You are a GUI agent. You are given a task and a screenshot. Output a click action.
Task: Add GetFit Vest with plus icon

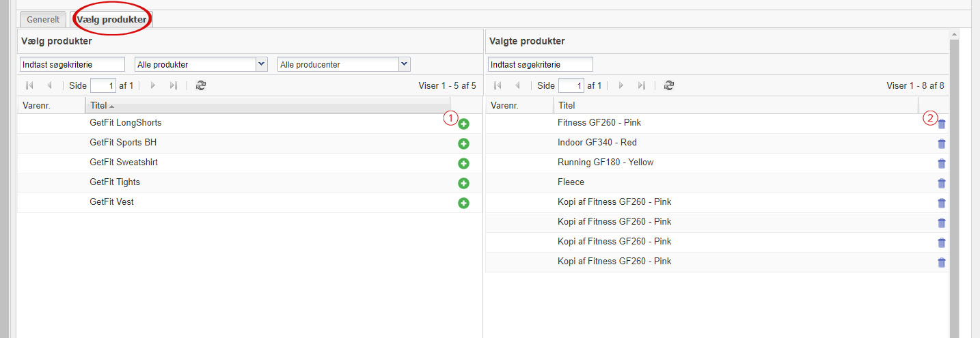tap(463, 203)
